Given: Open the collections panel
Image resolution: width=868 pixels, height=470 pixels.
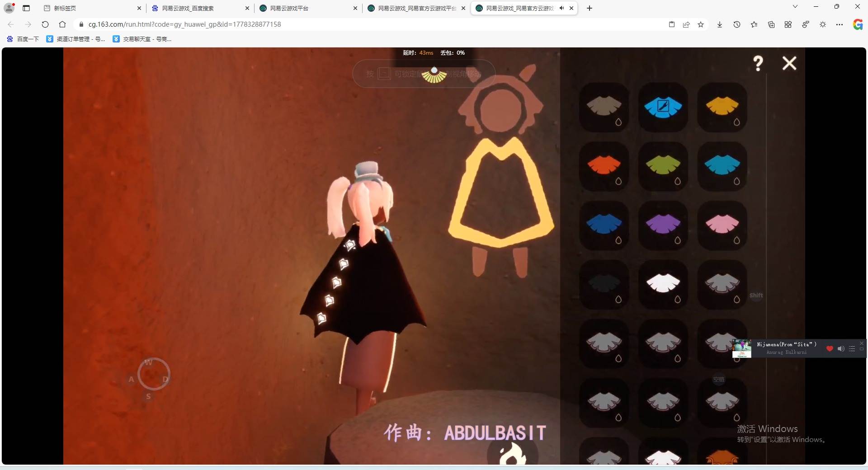Looking at the screenshot, I should coord(771,24).
